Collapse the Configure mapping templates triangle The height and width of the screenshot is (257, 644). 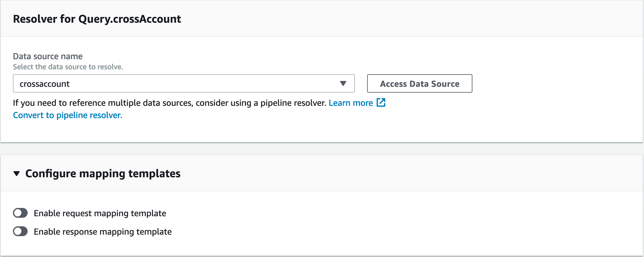point(17,174)
